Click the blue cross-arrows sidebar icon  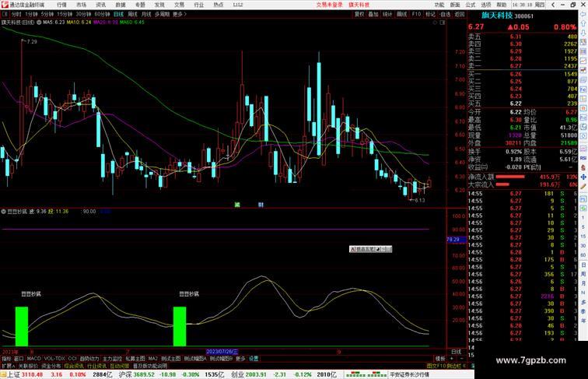tap(583, 177)
